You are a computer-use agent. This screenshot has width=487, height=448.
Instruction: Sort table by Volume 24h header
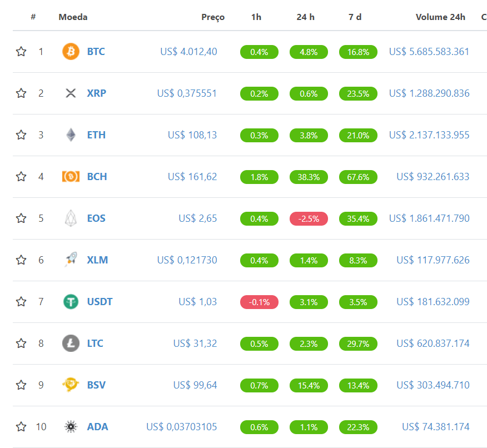440,17
